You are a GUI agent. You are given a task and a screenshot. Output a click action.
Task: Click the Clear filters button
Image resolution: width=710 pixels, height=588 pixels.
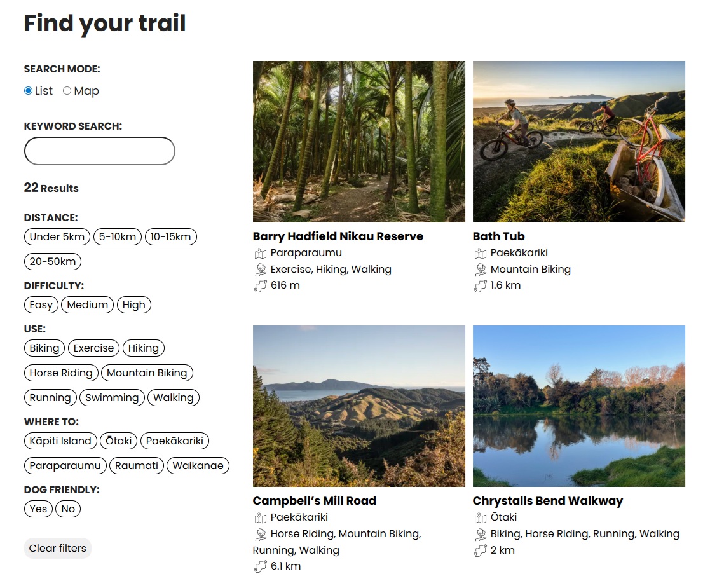pyautogui.click(x=57, y=548)
